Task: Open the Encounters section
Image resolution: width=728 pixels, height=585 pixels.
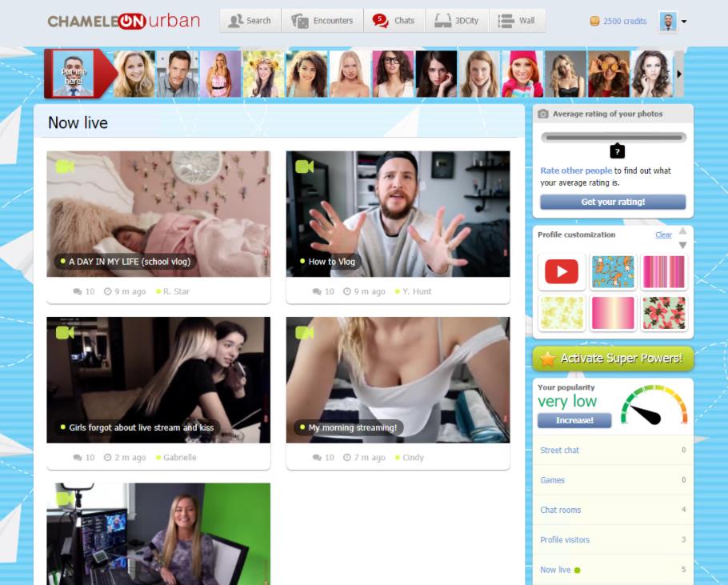Action: pos(322,21)
